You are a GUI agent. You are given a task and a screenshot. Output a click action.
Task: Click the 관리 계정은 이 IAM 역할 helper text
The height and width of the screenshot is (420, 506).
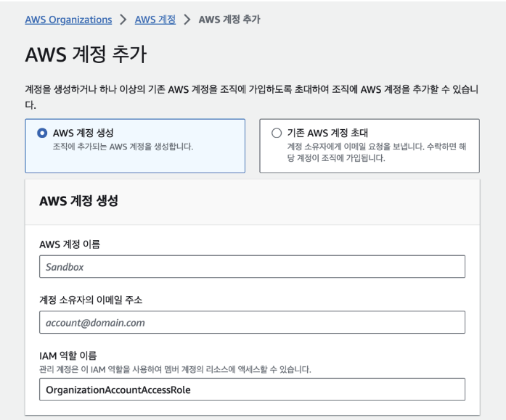point(175,369)
